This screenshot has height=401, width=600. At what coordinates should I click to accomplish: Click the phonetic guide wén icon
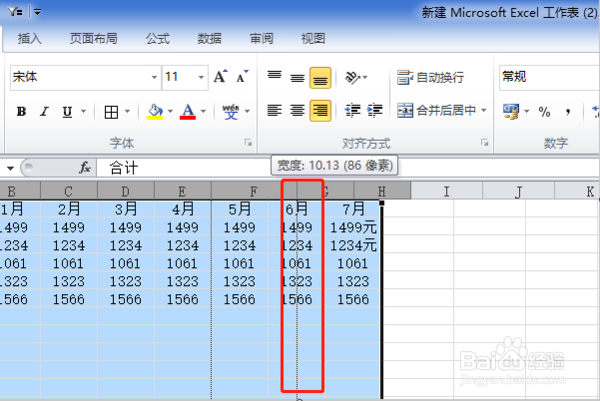(231, 112)
